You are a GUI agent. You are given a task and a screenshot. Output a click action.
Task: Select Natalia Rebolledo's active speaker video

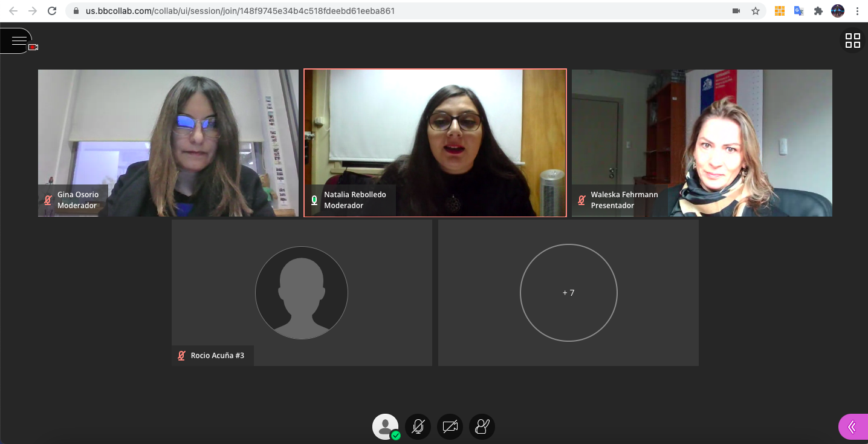435,143
